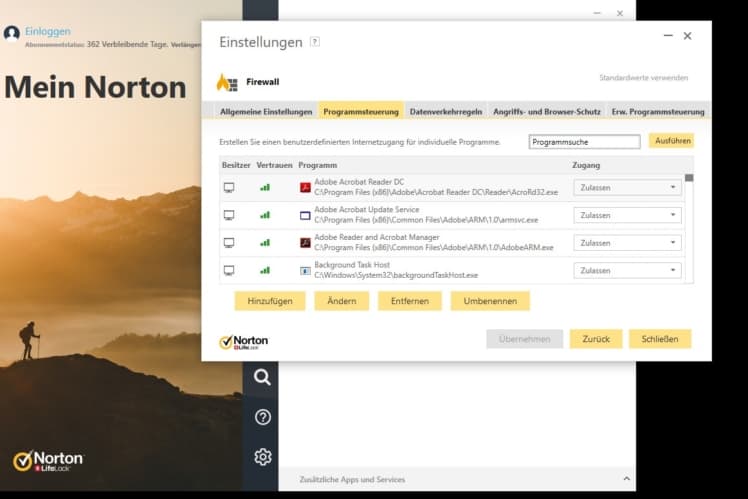Click the Vertrauen column header
Screen dimensions: 748x499
(274, 165)
